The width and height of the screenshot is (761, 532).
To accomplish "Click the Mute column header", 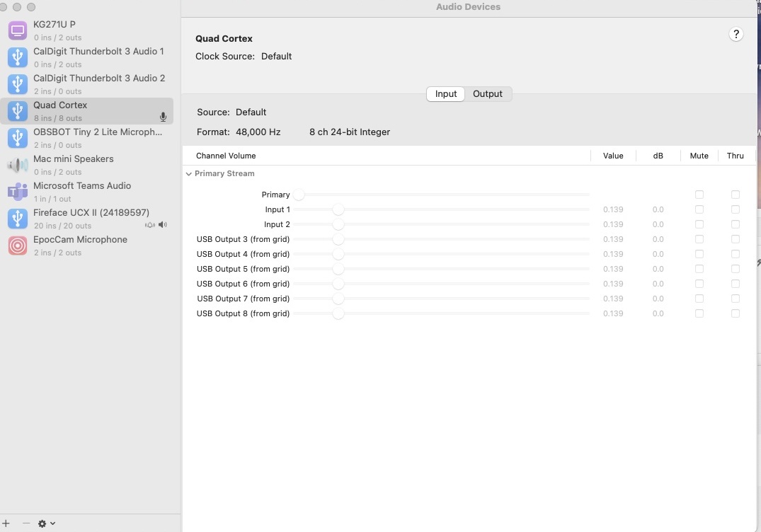I will (x=699, y=156).
